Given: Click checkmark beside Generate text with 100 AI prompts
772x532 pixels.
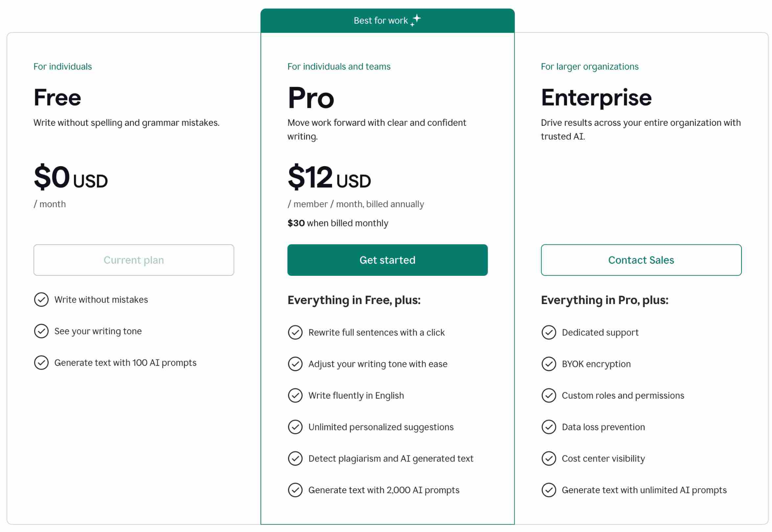Looking at the screenshot, I should 41,362.
